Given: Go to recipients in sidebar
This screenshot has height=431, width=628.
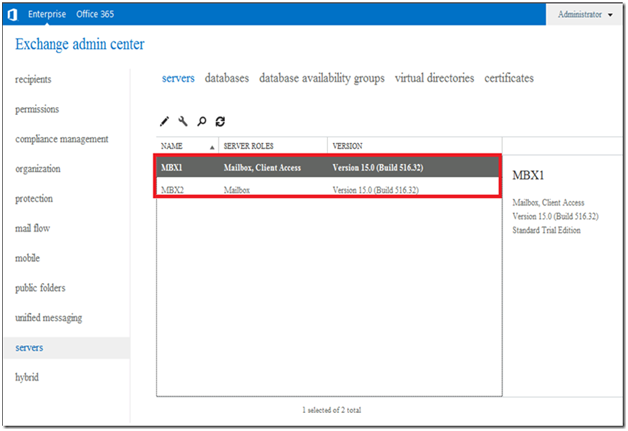Looking at the screenshot, I should 33,79.
